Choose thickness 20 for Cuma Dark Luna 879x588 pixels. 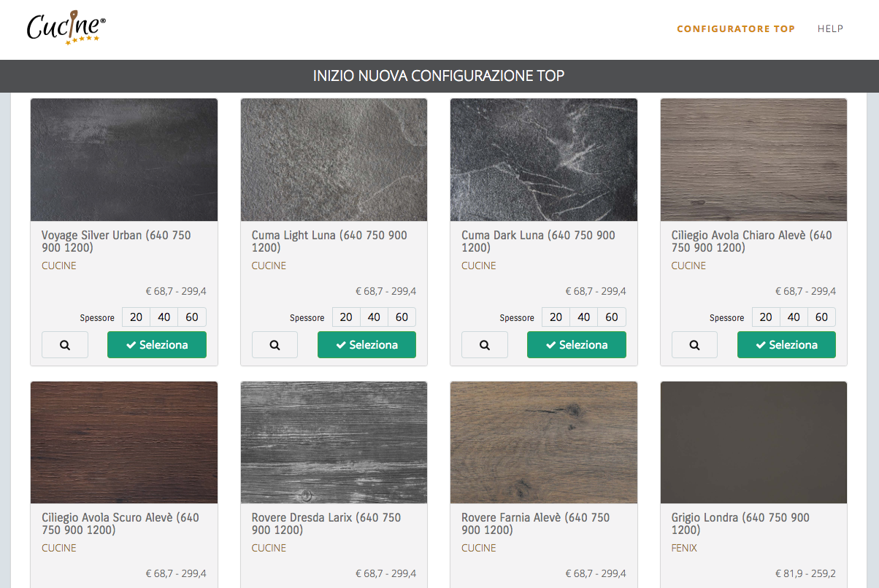[556, 317]
